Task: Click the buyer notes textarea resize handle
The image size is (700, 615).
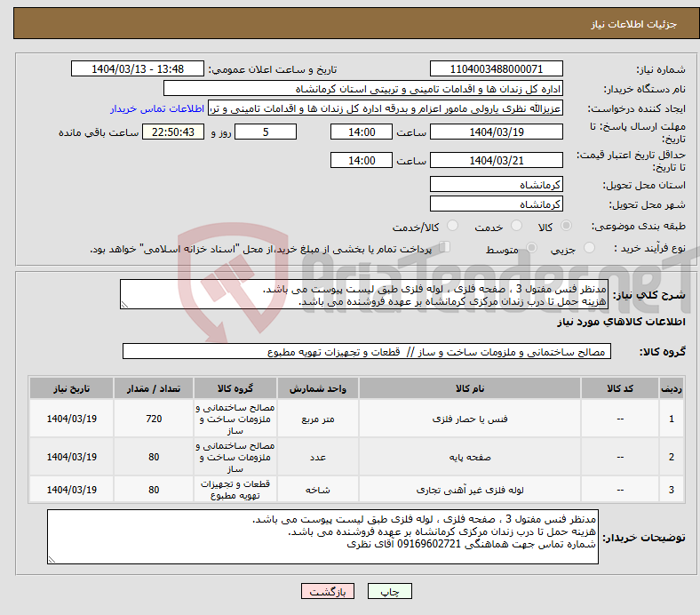Action: click(x=52, y=559)
